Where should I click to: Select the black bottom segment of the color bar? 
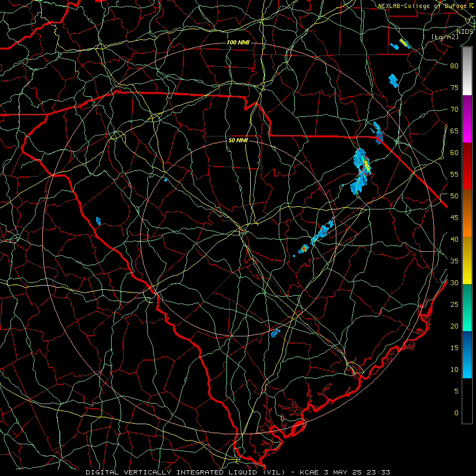[467, 401]
